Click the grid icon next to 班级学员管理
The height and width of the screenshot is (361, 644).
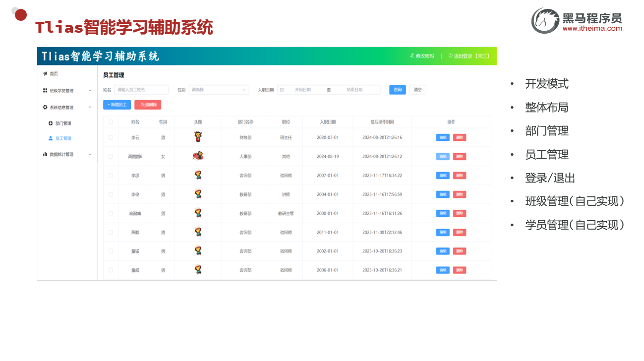44,90
